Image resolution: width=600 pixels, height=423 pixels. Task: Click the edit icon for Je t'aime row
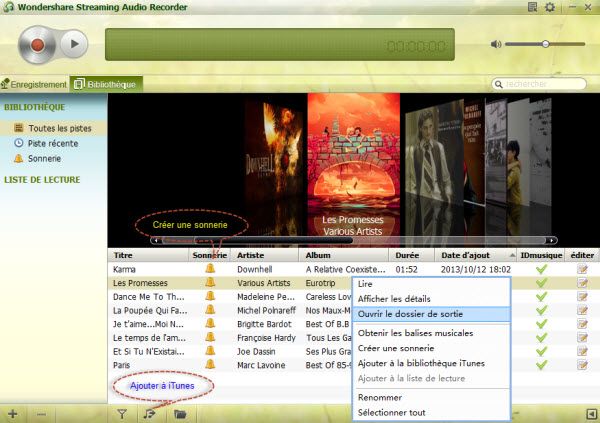(582, 324)
